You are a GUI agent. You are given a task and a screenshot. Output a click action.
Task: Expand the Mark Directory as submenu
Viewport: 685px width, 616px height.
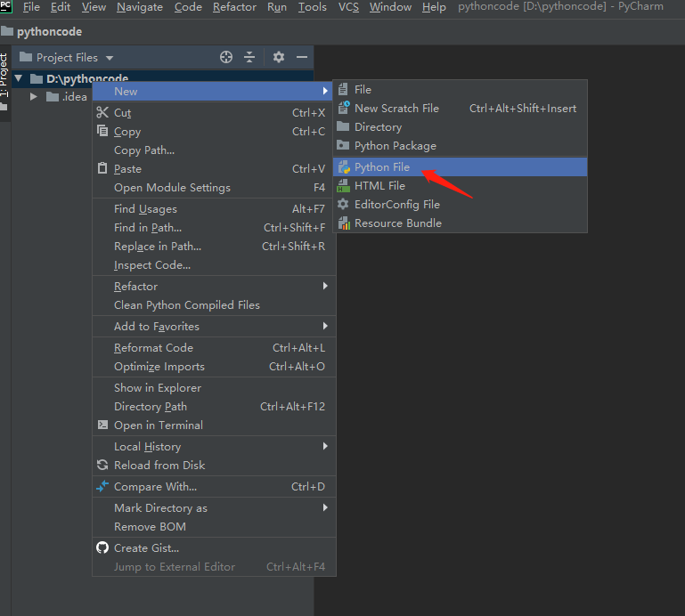click(x=214, y=507)
